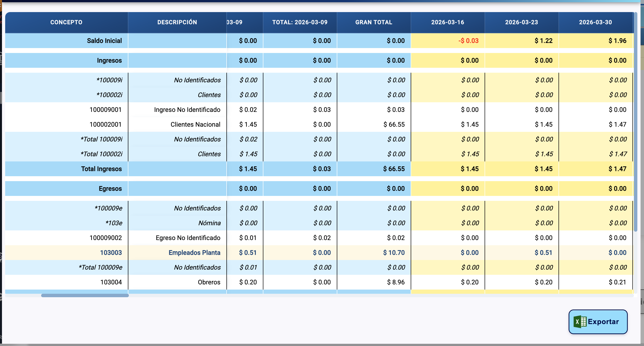
Task: Select the GRAN TOTAL column header
Action: pos(373,22)
